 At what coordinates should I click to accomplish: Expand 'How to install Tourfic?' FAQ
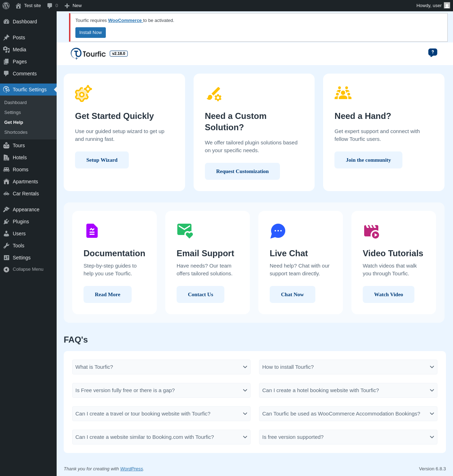click(x=348, y=367)
